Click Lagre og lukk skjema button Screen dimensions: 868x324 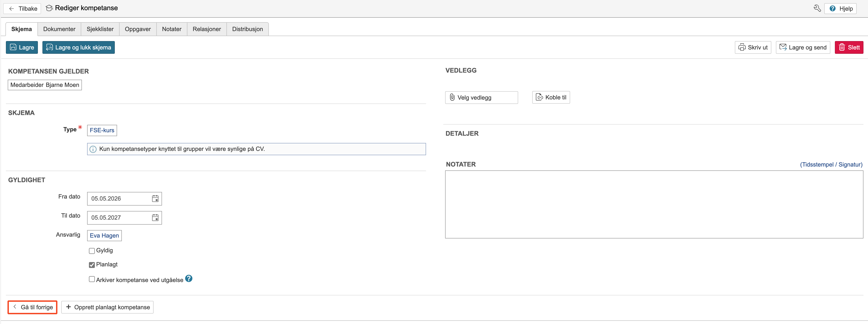[78, 48]
